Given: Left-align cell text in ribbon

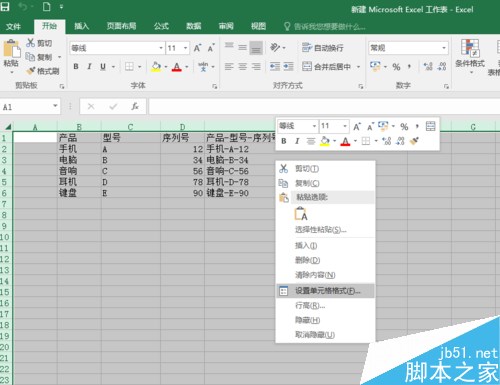Looking at the screenshot, I should point(229,67).
